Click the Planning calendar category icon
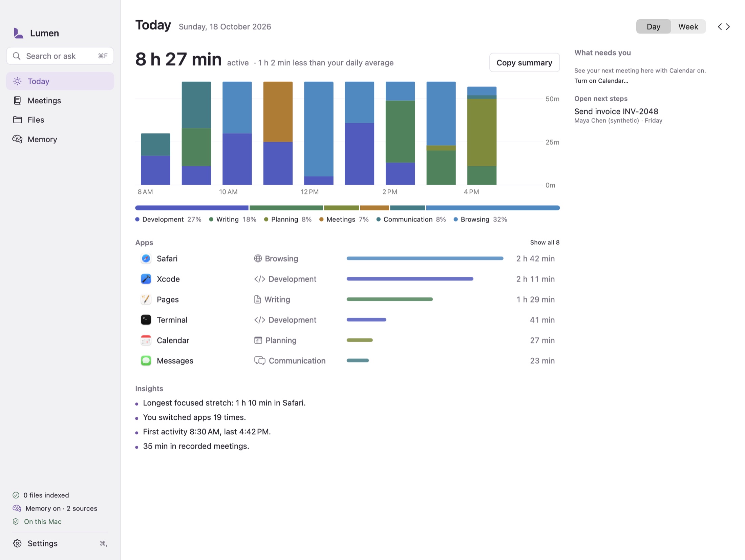Viewport: 745px width, 560px height. coord(258,340)
